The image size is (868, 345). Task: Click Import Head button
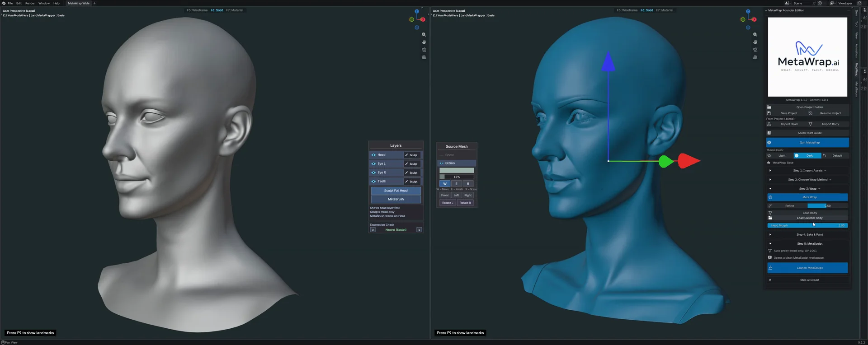786,124
